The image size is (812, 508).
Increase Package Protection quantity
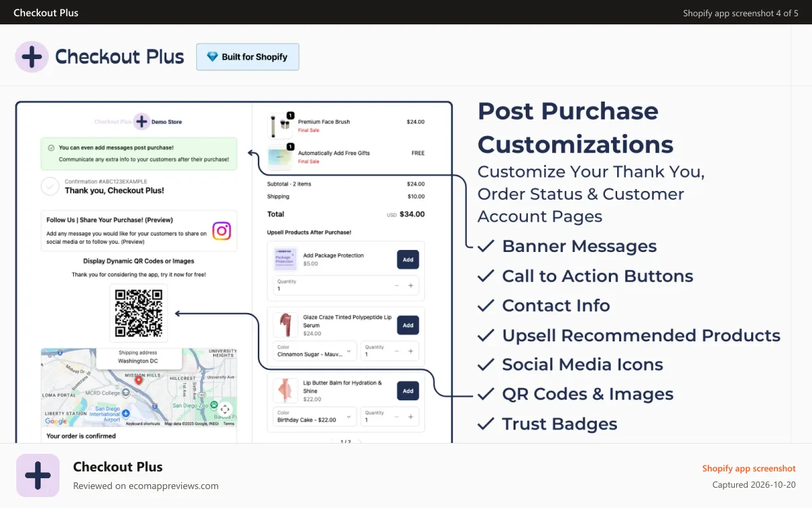411,286
